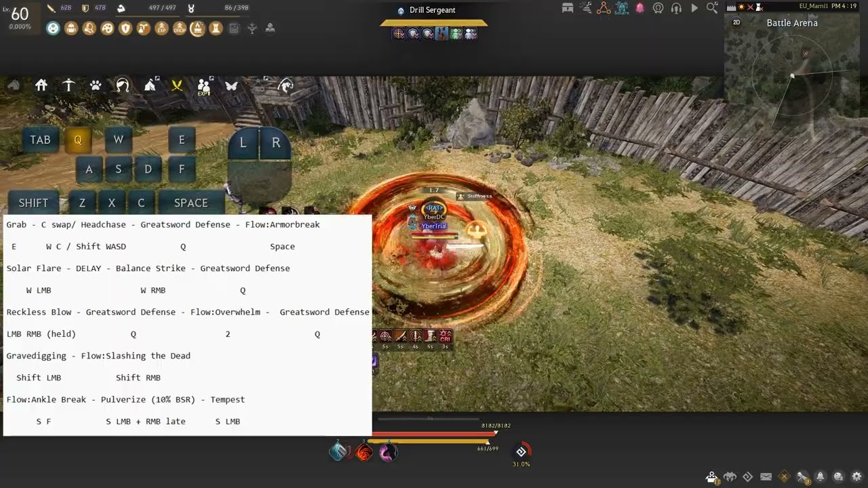868x488 pixels.
Task: Click the "Solar Flare" combo line
Action: pos(148,268)
